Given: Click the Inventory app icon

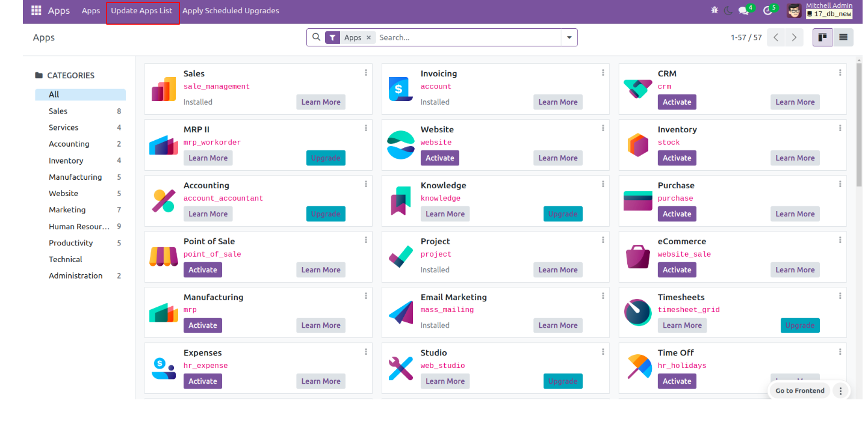Looking at the screenshot, I should tap(638, 145).
